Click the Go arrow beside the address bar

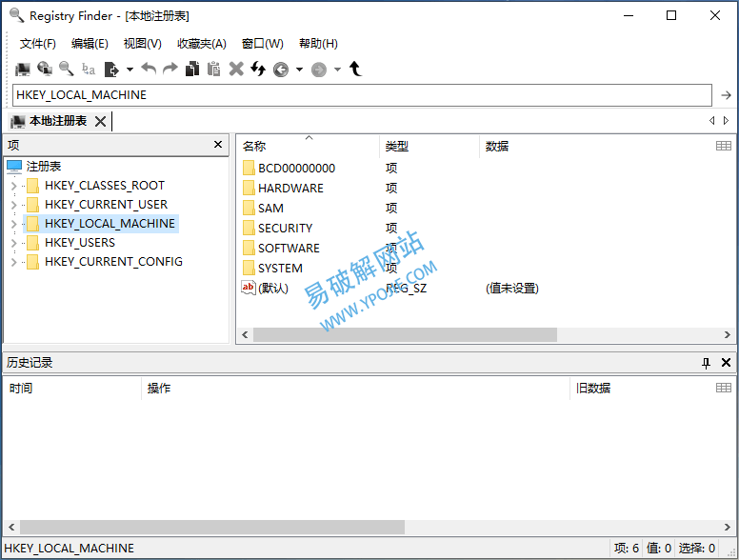(726, 95)
